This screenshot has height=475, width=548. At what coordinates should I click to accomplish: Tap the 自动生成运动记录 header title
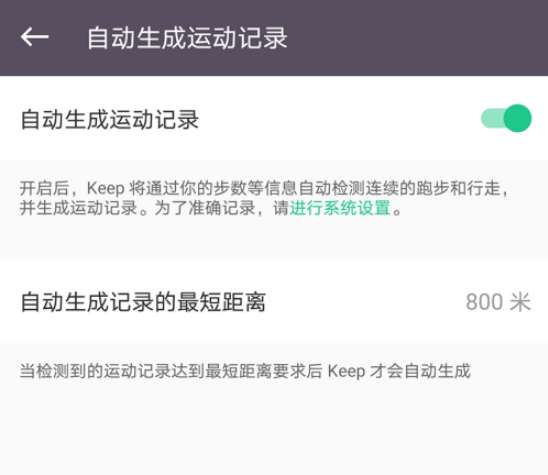187,37
